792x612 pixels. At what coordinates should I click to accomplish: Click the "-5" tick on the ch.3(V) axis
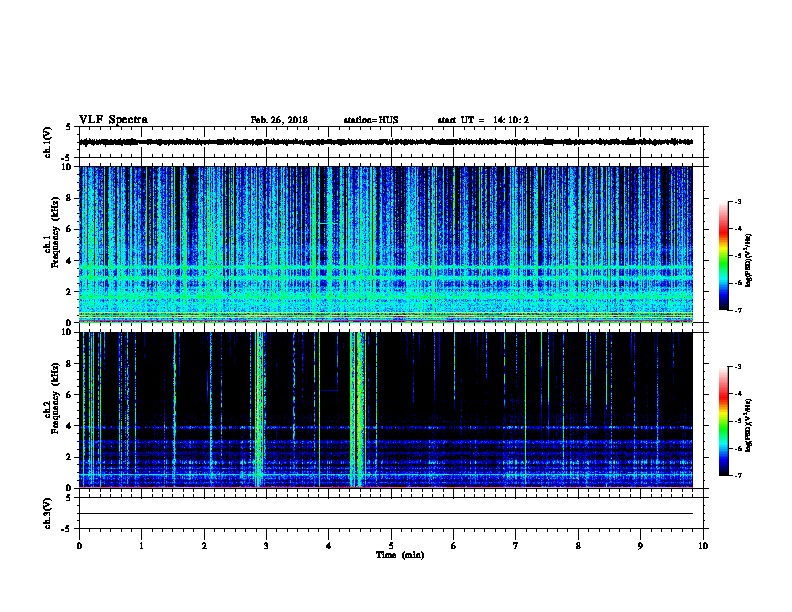(x=66, y=529)
